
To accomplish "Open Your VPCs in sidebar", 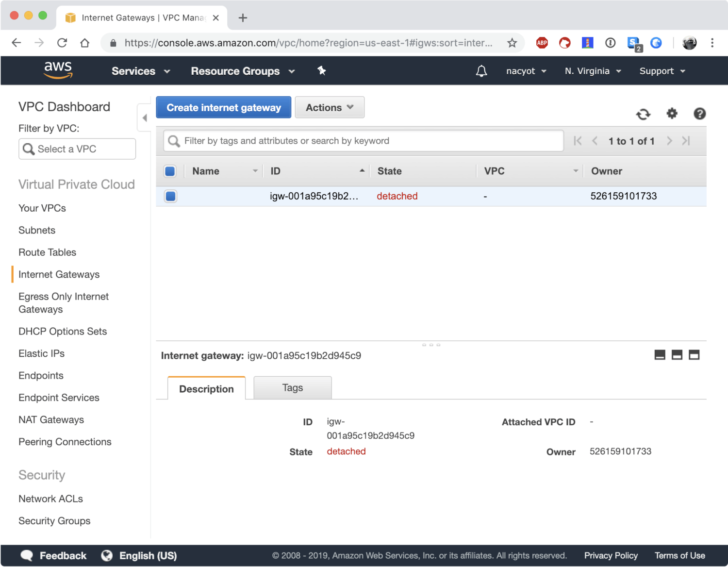I will coord(42,208).
